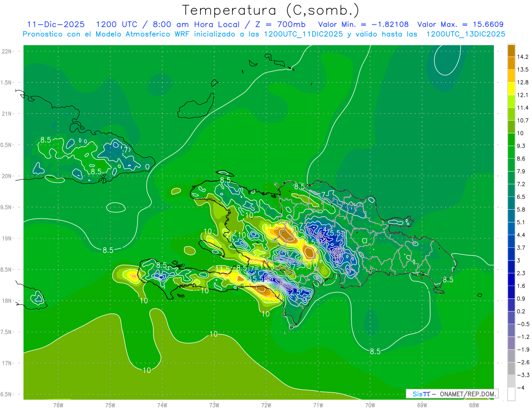The height and width of the screenshot is (411, 532).
Task: Click the '14.2' colorbar value
Action: (x=524, y=57)
